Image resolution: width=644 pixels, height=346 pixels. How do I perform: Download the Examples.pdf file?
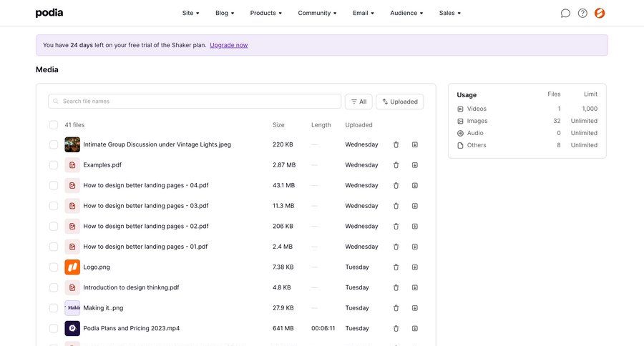415,165
